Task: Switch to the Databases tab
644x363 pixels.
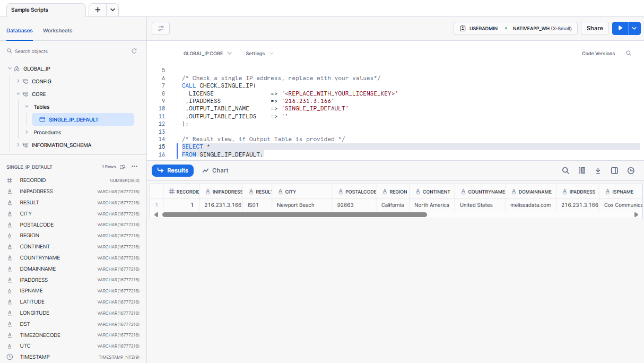Action: click(x=20, y=31)
